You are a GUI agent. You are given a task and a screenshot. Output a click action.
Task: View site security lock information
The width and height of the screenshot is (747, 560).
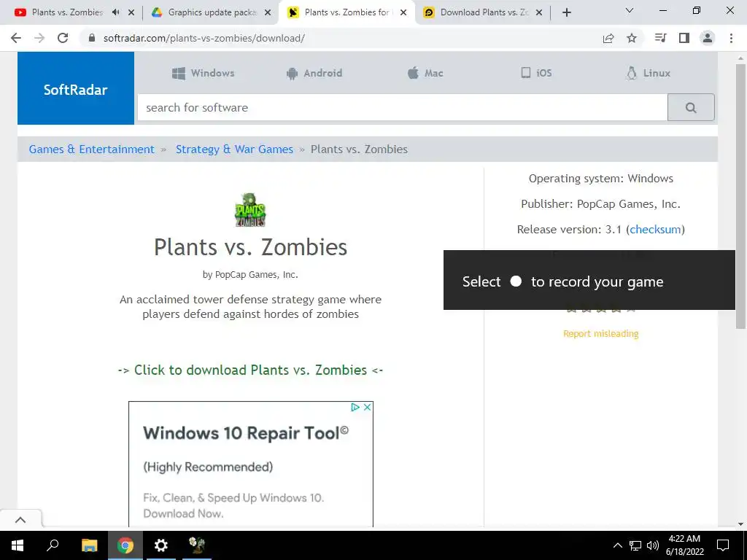pyautogui.click(x=93, y=38)
